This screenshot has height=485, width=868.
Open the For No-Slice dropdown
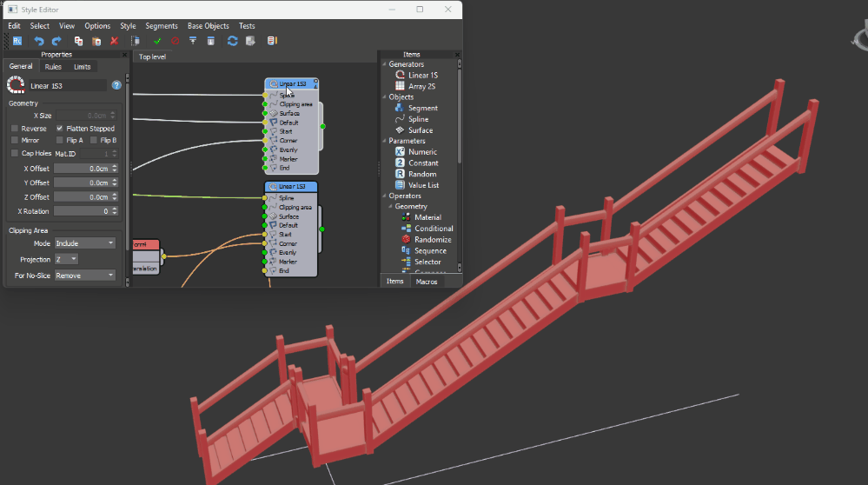coord(84,276)
